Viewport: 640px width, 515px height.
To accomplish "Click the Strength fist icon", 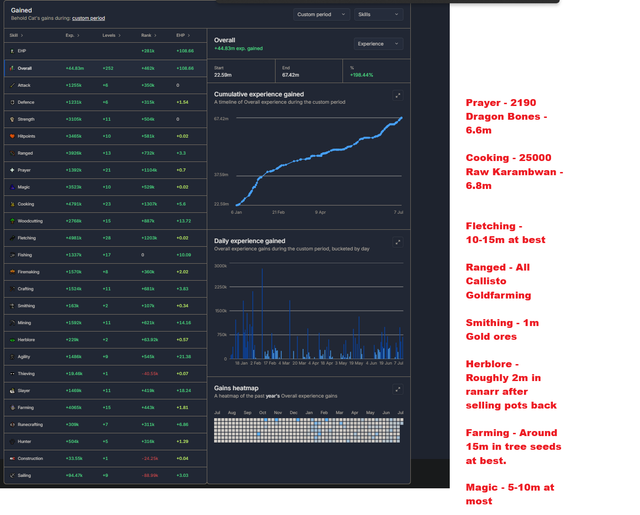I will [12, 119].
